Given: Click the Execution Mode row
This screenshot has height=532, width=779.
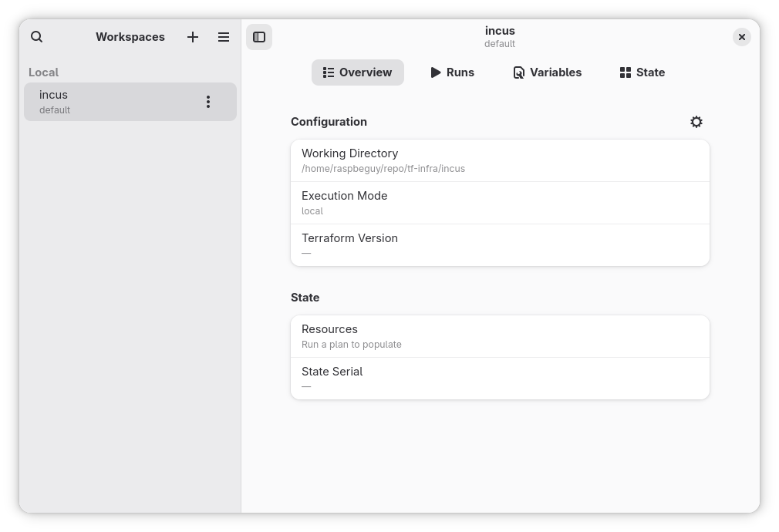Looking at the screenshot, I should pos(500,203).
